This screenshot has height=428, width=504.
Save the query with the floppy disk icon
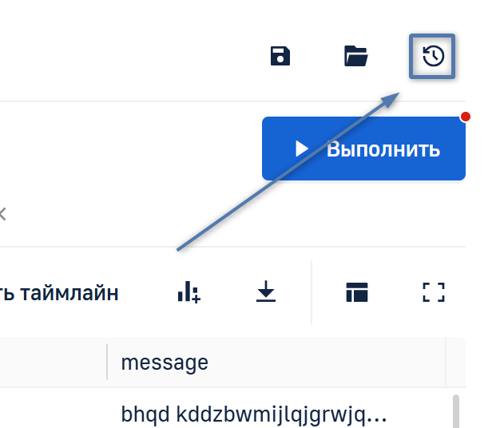[280, 56]
